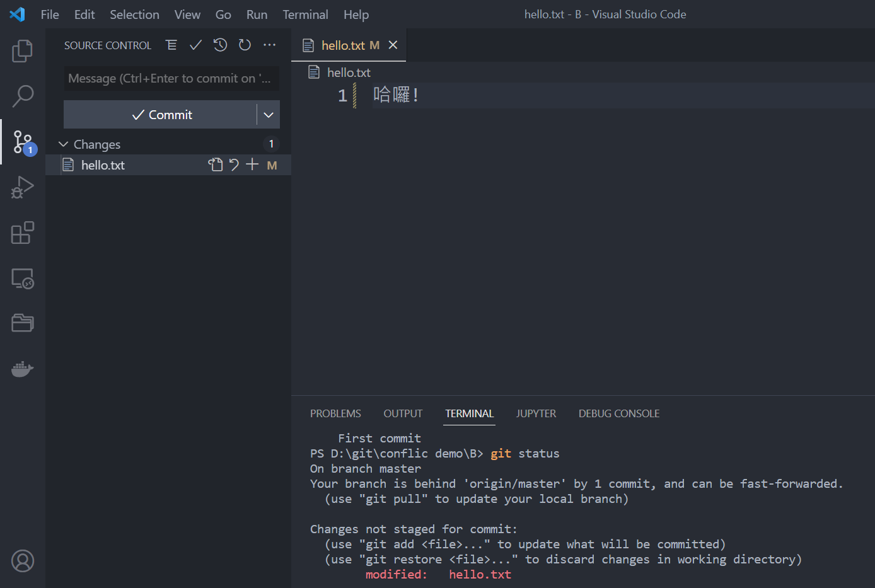
Task: Switch to the DEBUG CONSOLE tab
Action: (x=619, y=413)
